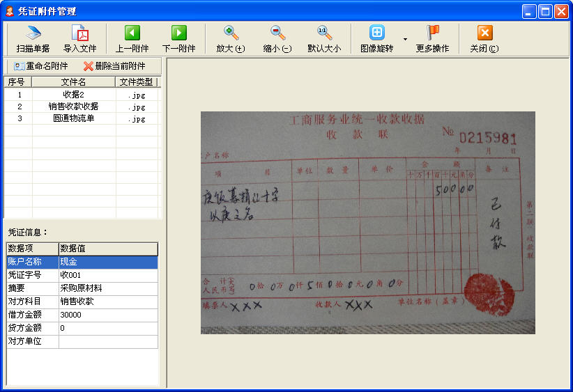Rename the attachment (重命名附件)

click(41, 66)
